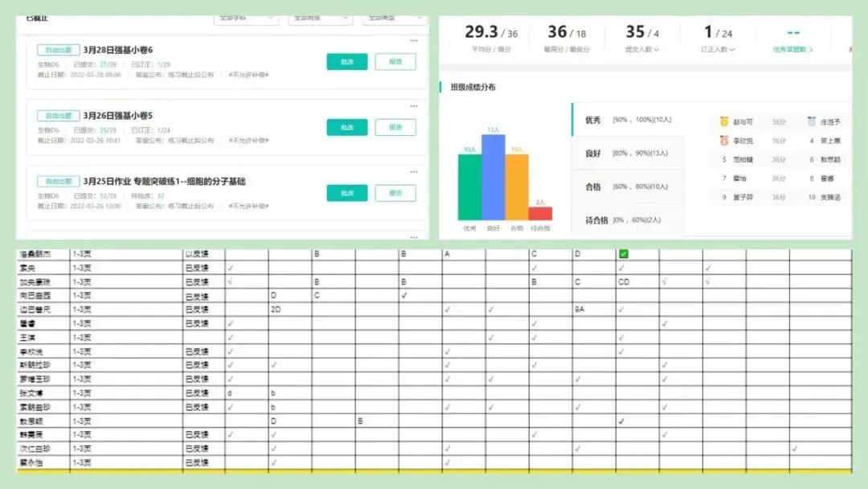Click 报告 for 3月28日强基小卷6
868x489 pixels.
point(395,61)
